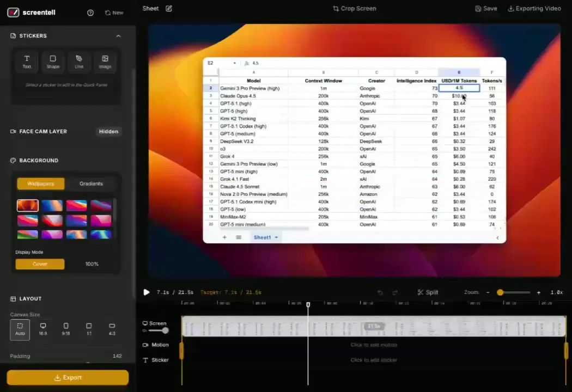572x392 pixels.
Task: Set canvas size to Auto
Action: (x=20, y=329)
